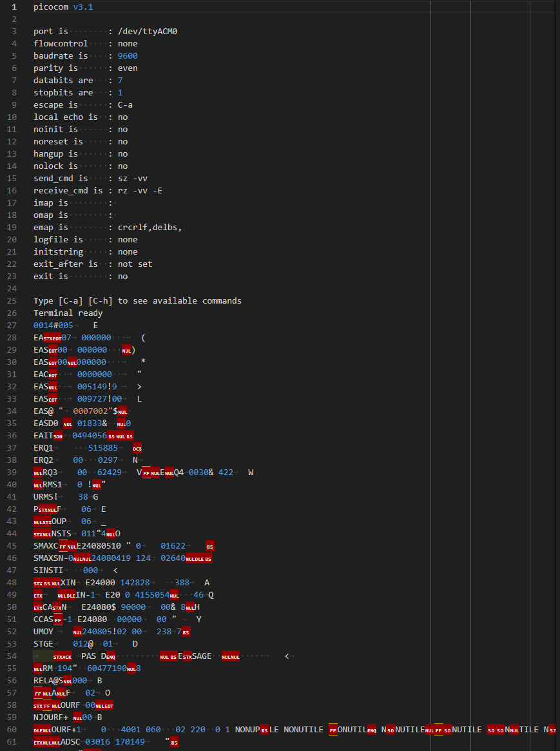Click line number 61 in gutter
560x751 pixels.
(12, 741)
